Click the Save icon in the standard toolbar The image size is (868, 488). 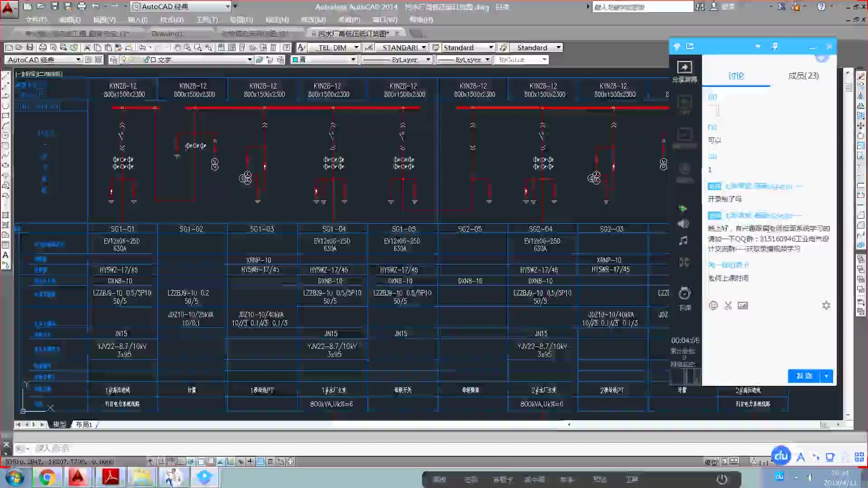[x=30, y=47]
